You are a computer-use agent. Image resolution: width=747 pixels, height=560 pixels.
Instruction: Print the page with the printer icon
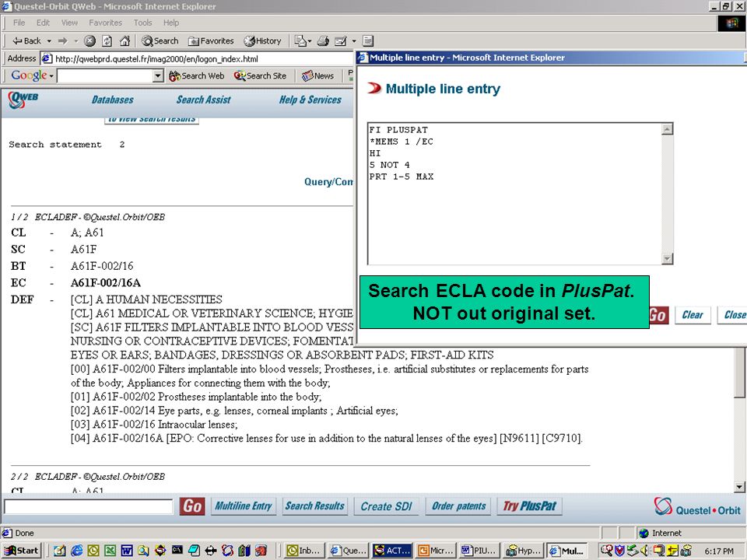[x=324, y=41]
